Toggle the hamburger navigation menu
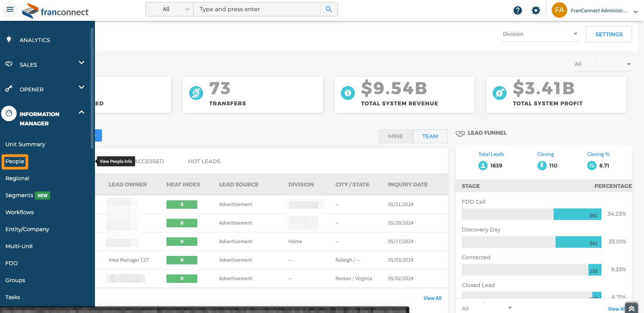The height and width of the screenshot is (313, 644). 10,9
